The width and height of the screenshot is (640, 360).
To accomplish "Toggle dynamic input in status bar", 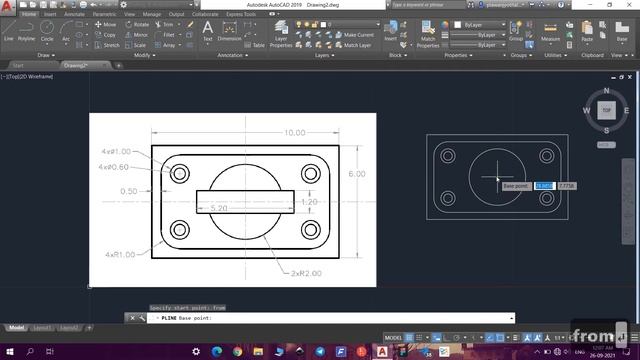I will click(x=437, y=338).
